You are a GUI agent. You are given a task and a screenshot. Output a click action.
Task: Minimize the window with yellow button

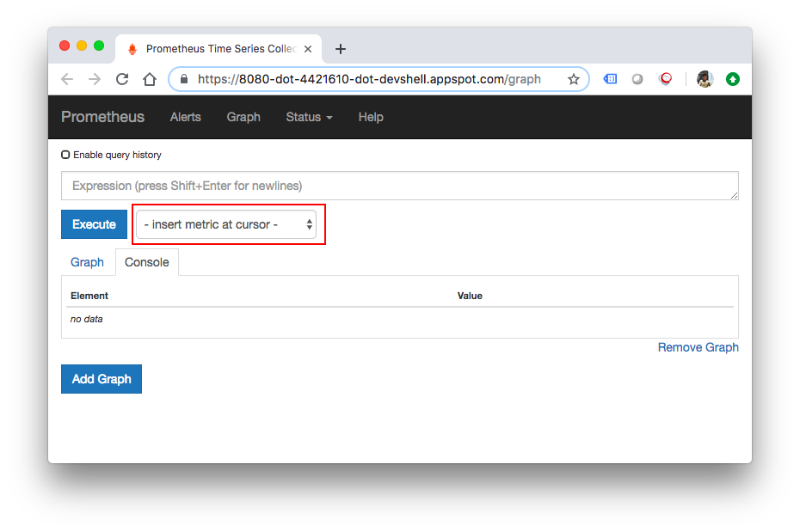point(82,46)
